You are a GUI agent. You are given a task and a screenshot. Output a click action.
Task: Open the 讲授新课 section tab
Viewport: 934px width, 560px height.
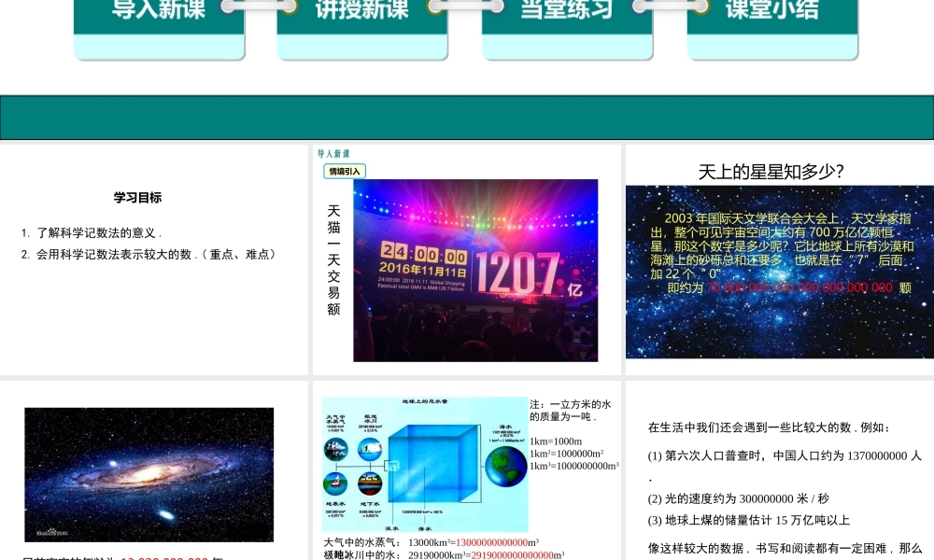tap(362, 28)
